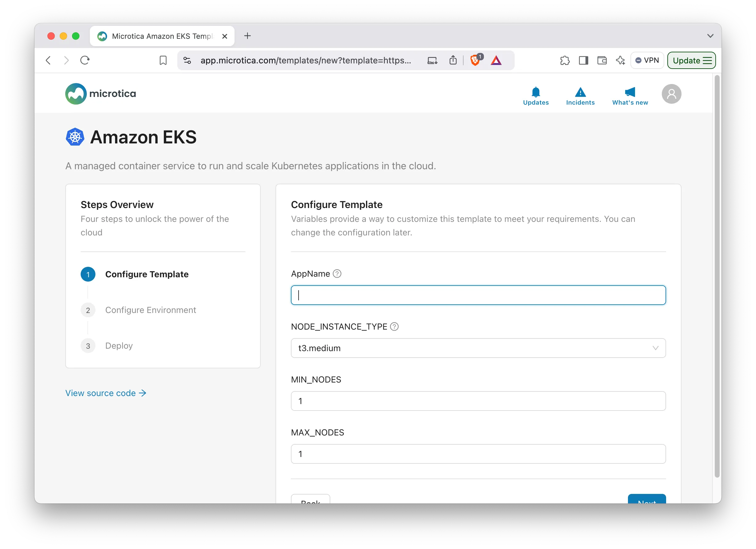Click the page vertical scrollbar
Image resolution: width=756 pixels, height=549 pixels.
[717, 277]
